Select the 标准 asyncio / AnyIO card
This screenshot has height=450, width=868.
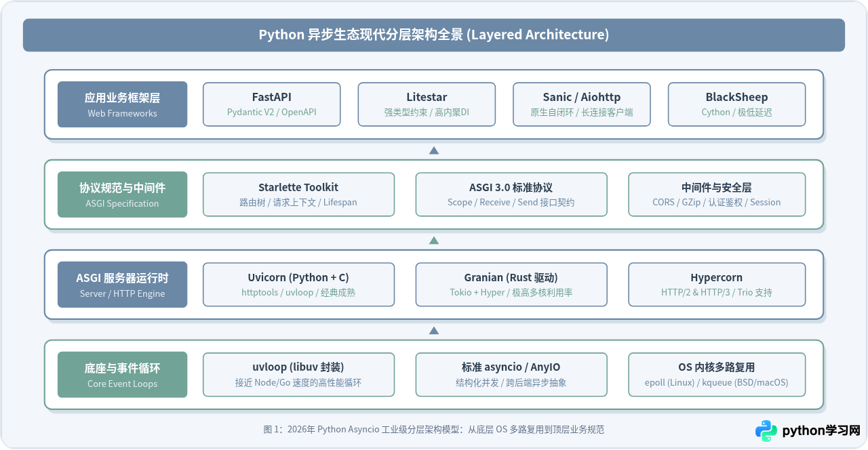[x=511, y=375]
